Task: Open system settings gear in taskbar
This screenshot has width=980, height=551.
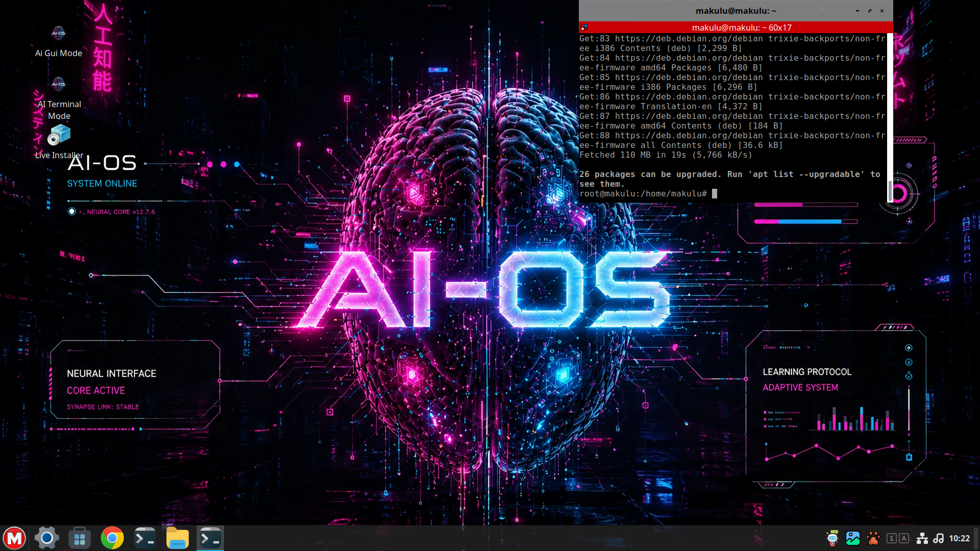Action: (47, 538)
